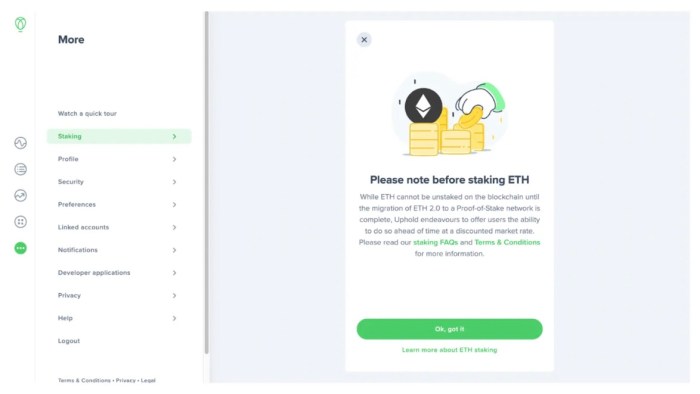The height and width of the screenshot is (394, 700).
Task: Open the staking FAQs link
Action: click(435, 242)
